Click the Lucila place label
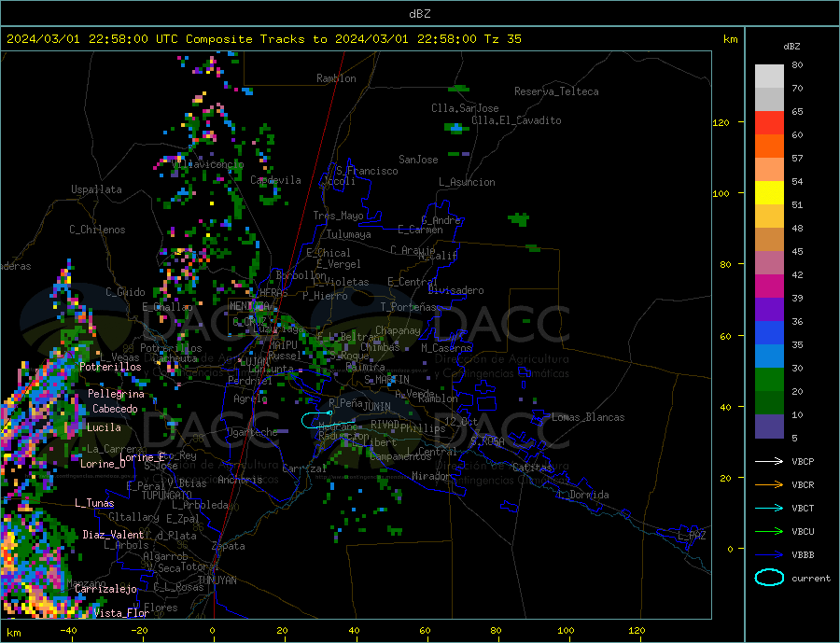 (104, 427)
